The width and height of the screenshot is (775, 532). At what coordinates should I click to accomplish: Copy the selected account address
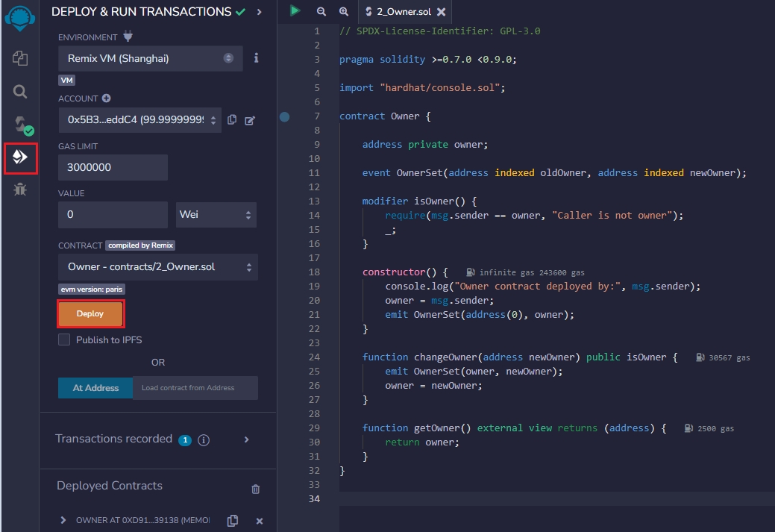pyautogui.click(x=232, y=120)
